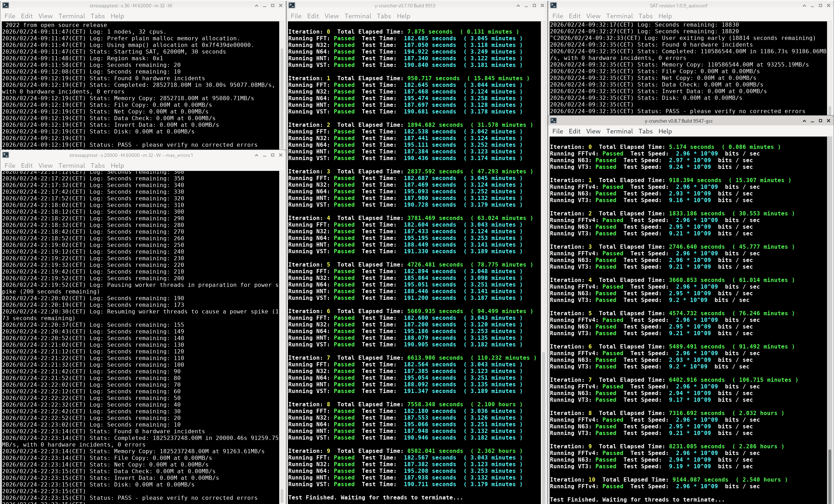Click terminal icon of stressapptest -s 20000 window
Viewport: 834px width, 504px height.
(x=6, y=155)
